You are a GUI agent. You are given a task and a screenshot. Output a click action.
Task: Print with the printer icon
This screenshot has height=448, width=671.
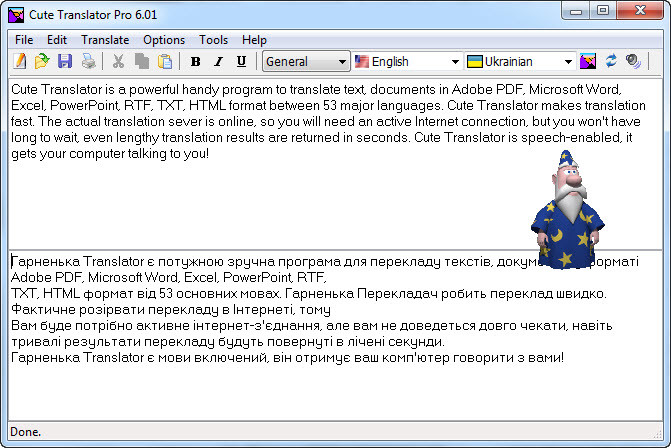89,61
